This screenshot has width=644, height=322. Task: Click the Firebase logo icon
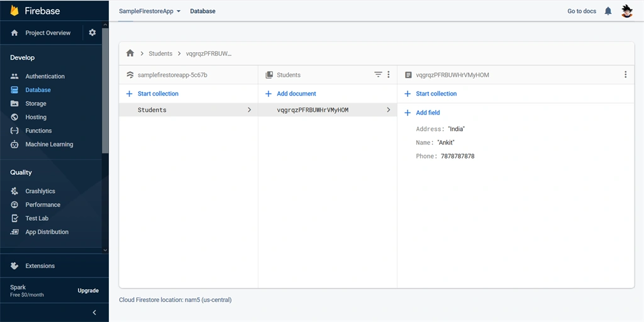(14, 11)
